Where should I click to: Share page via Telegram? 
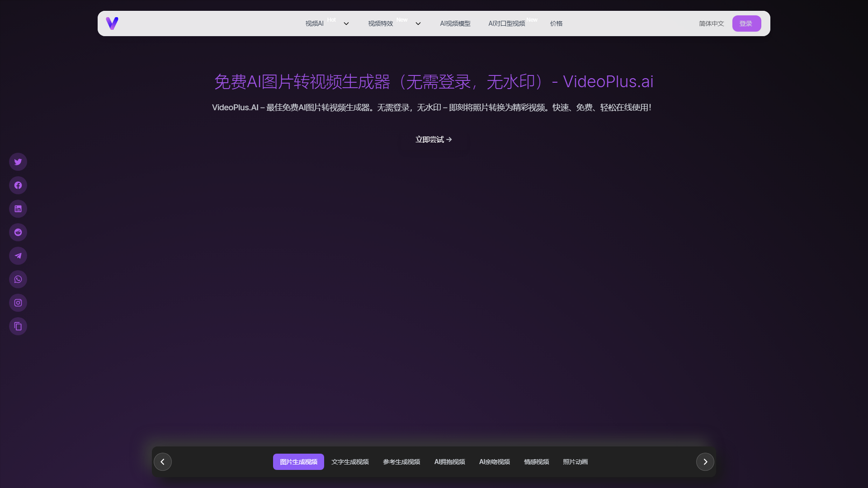[18, 256]
